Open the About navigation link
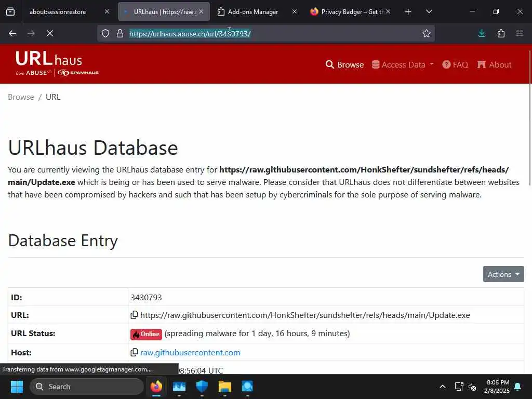The width and height of the screenshot is (532, 399). click(495, 64)
